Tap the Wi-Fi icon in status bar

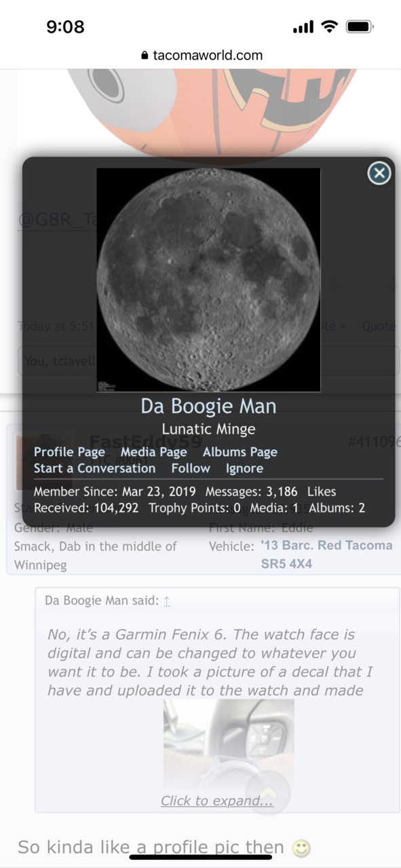tap(330, 27)
